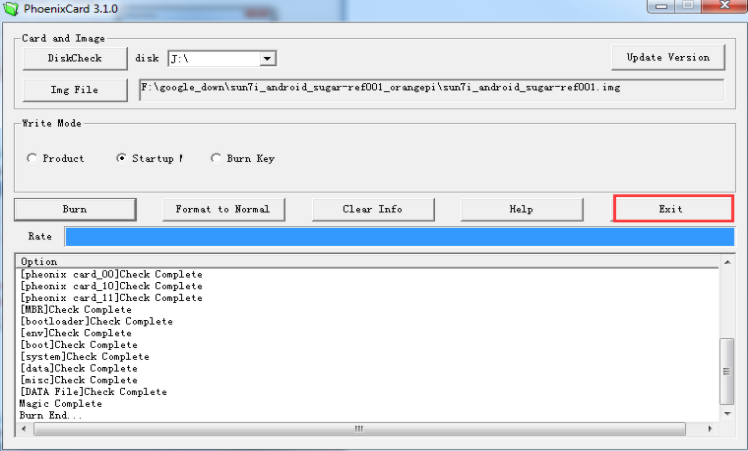This screenshot has width=748, height=451.
Task: Select the 'Magic Complete' log line
Action: (x=61, y=404)
